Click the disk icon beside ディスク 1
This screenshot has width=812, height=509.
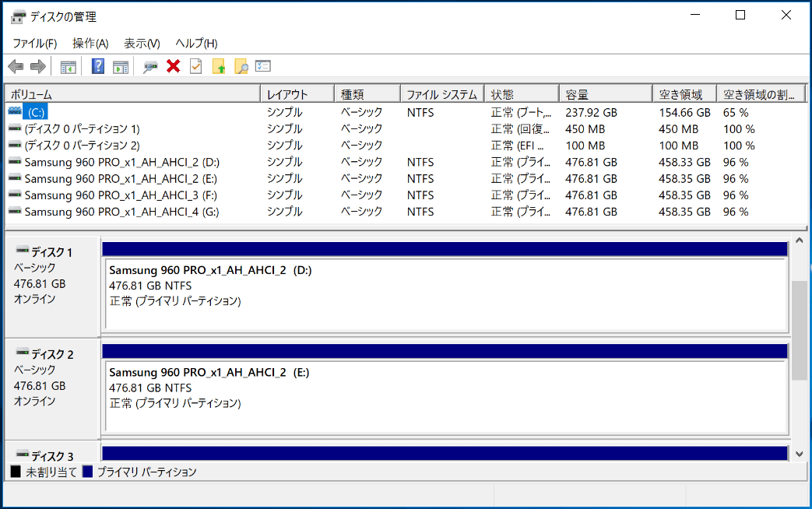[x=22, y=251]
